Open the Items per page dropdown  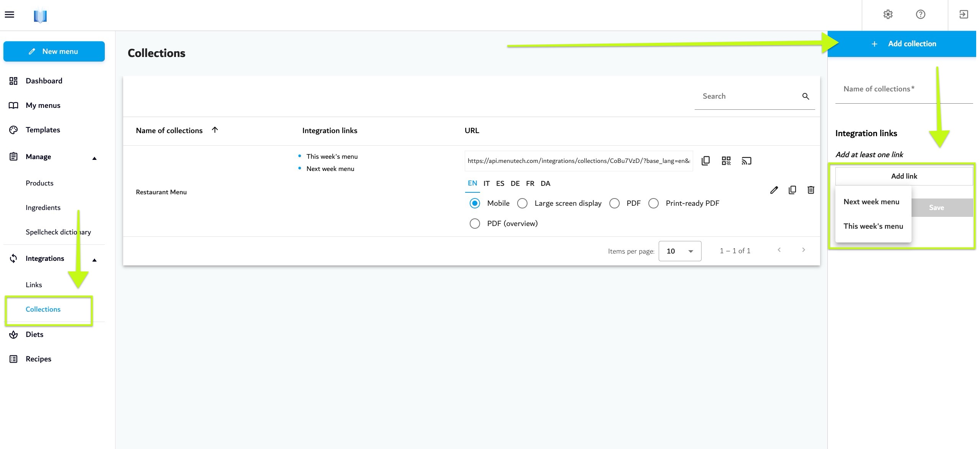(x=680, y=251)
